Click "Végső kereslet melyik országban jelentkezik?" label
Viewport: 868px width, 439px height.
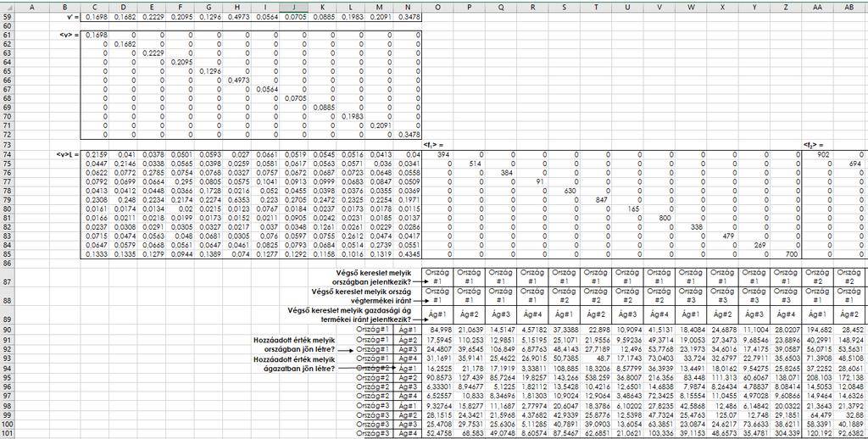point(374,277)
